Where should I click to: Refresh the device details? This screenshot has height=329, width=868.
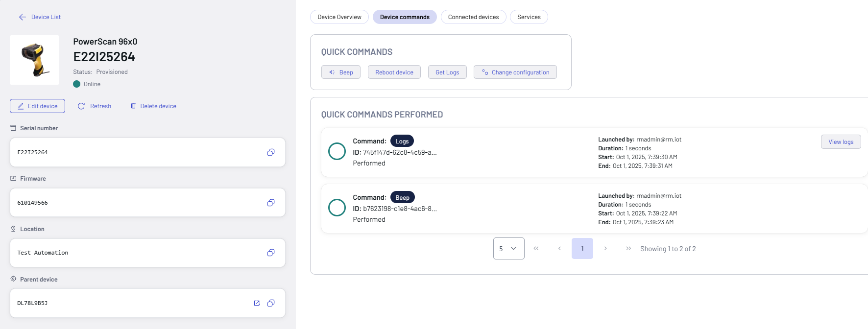[95, 106]
